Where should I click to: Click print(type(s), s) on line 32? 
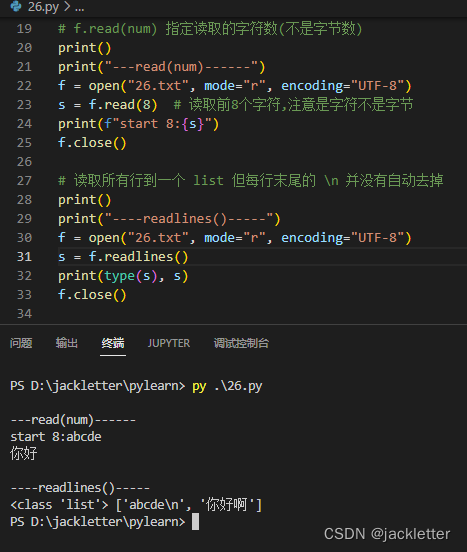pos(123,276)
